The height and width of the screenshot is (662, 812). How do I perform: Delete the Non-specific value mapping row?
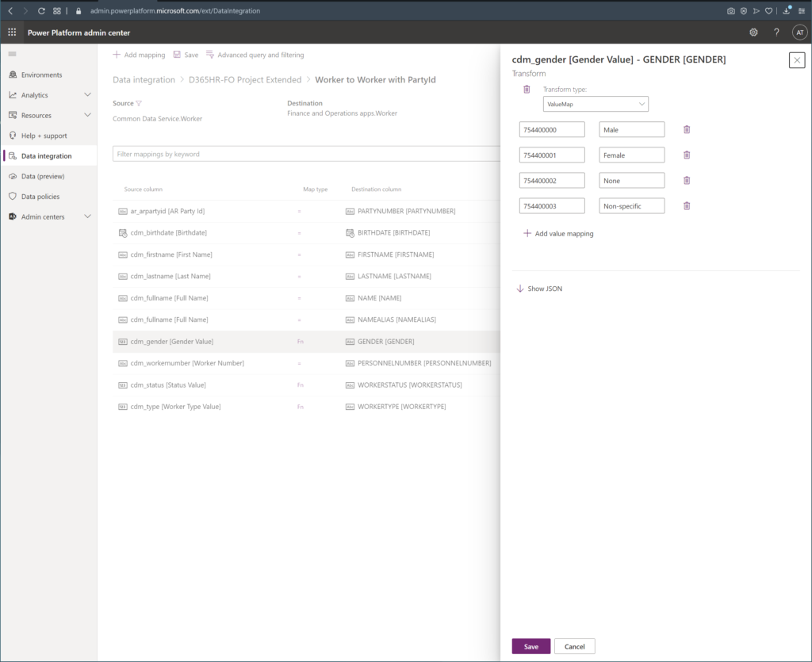coord(687,206)
